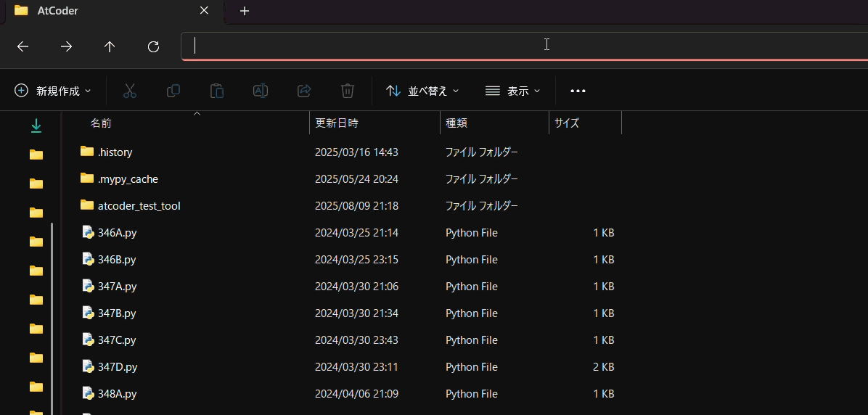The height and width of the screenshot is (415, 868).
Task: Click the 2 KB size of 347D.py
Action: 603,367
